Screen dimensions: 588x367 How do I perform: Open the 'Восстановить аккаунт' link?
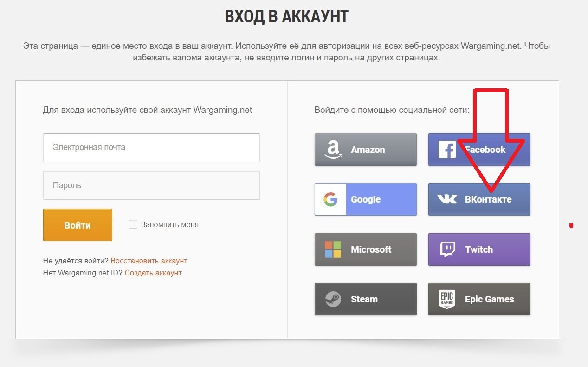(x=149, y=261)
